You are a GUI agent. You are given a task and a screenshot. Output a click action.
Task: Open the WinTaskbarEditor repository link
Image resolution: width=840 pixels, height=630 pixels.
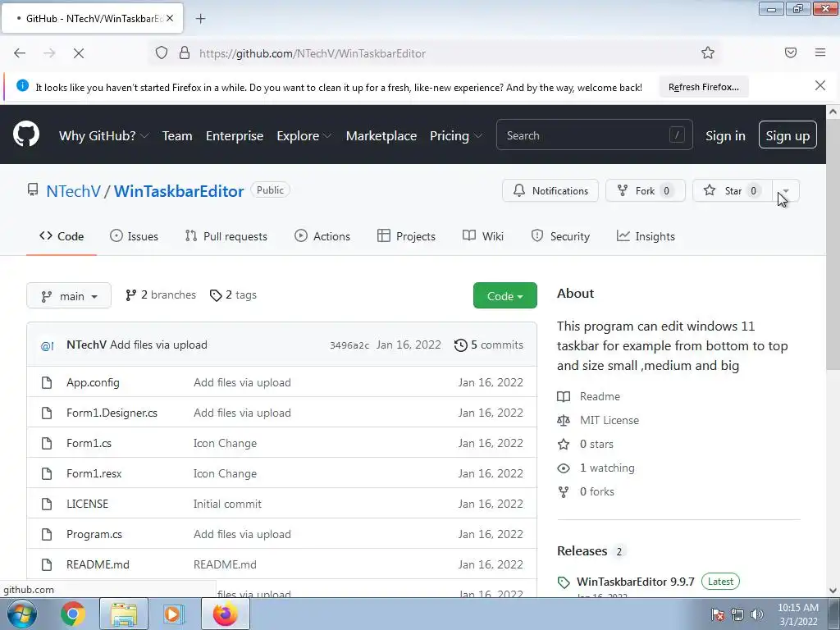178,190
